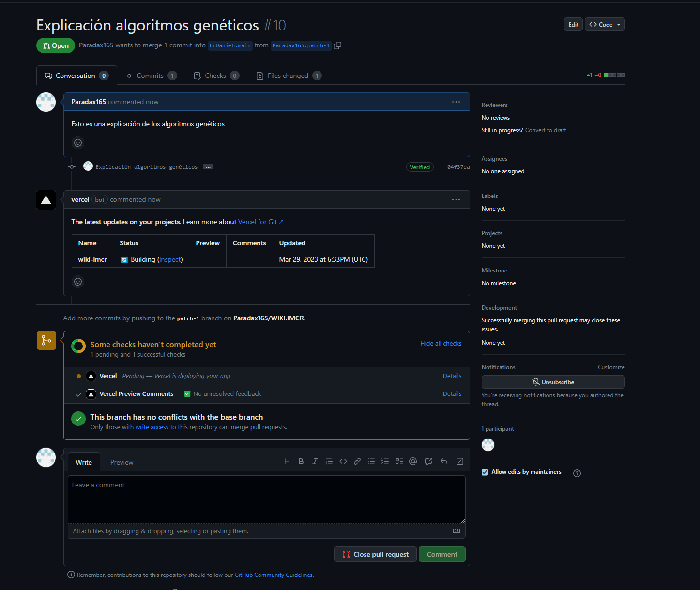
Task: Open options menu on vercel bot comment
Action: (456, 200)
